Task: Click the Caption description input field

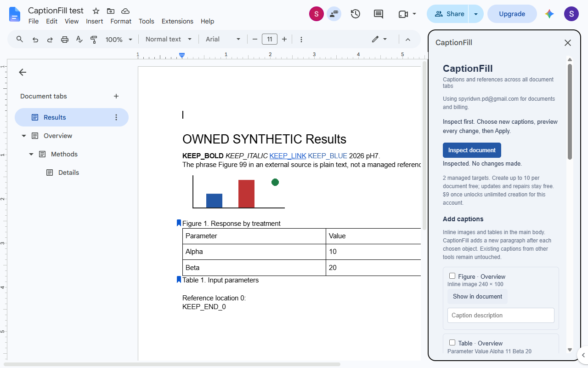Action: 501,316
